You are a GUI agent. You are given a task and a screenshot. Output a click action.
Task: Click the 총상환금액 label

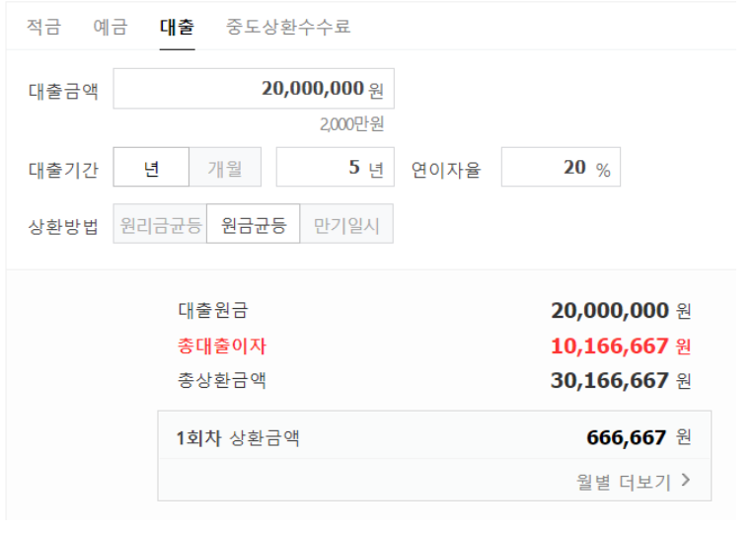[x=222, y=380]
